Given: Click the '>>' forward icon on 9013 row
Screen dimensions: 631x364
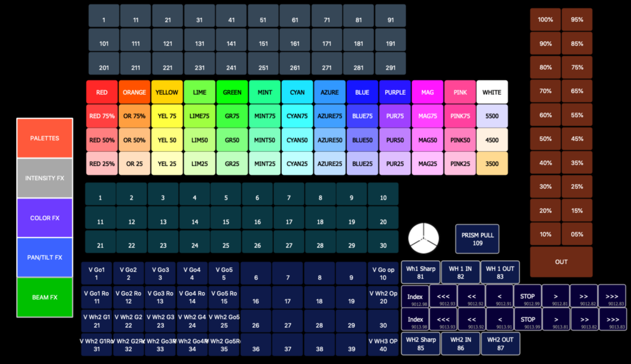Looking at the screenshot, I should (x=584, y=319).
